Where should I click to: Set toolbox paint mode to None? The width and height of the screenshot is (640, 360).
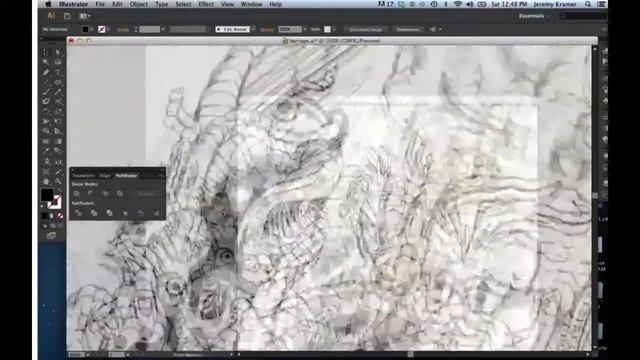[60, 216]
